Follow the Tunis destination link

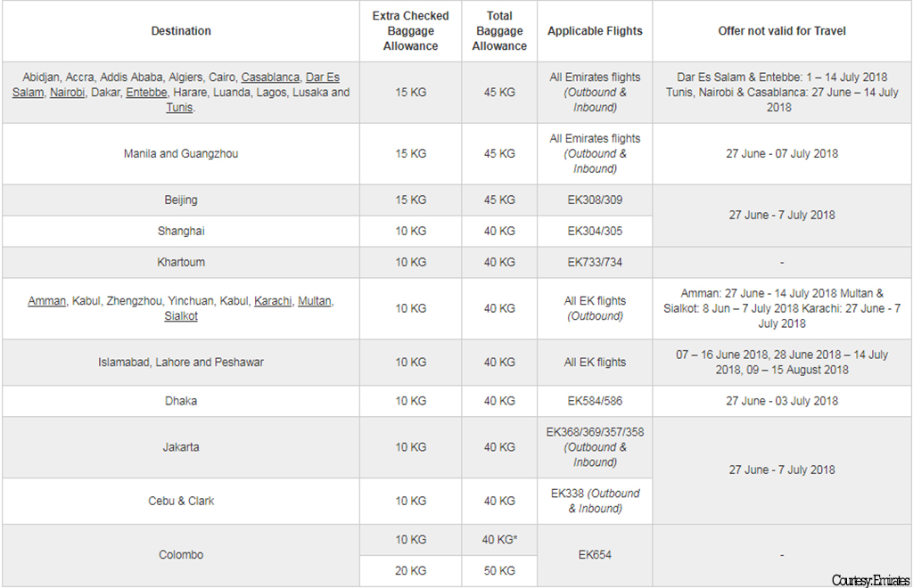click(179, 108)
